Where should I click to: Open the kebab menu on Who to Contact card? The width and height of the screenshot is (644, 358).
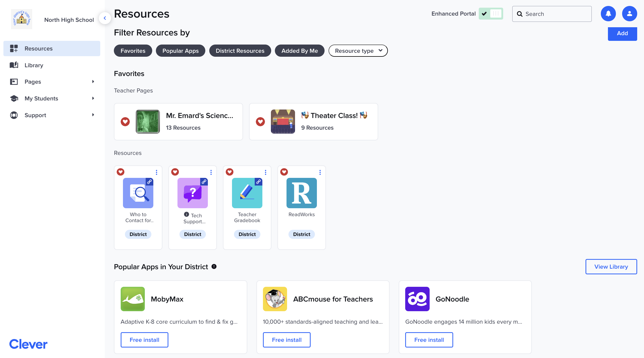point(156,172)
